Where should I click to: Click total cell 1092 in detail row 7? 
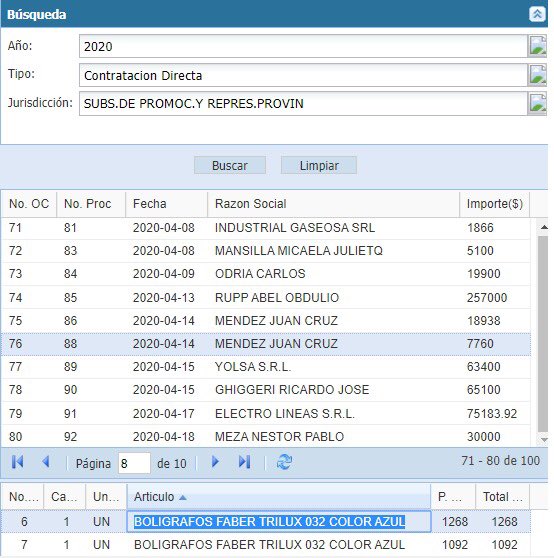[x=504, y=545]
